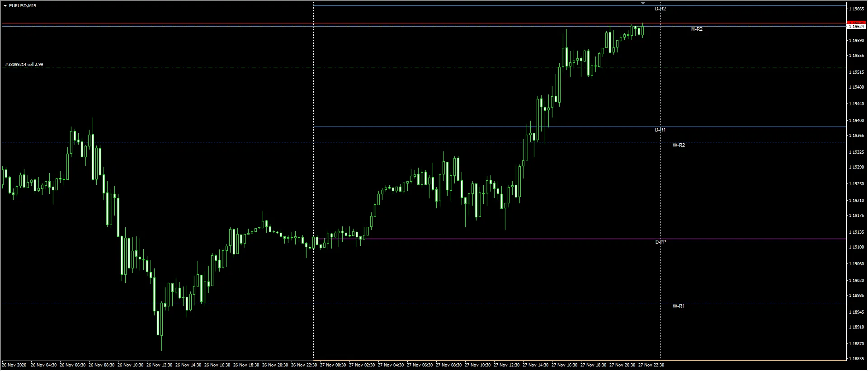Click the M-R2 pivot level label
This screenshot has height=371, width=868.
coord(697,29)
